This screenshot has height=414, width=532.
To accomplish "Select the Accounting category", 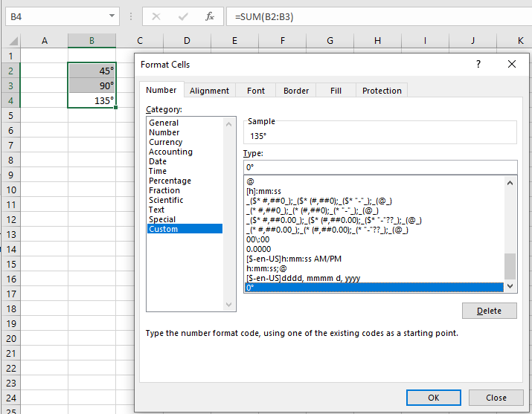I will click(x=185, y=152).
